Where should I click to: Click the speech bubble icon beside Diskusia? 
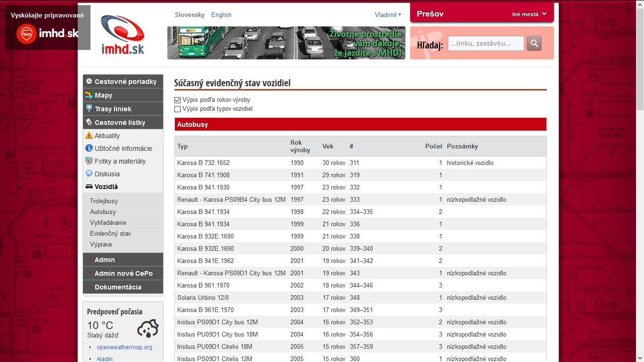click(x=89, y=174)
